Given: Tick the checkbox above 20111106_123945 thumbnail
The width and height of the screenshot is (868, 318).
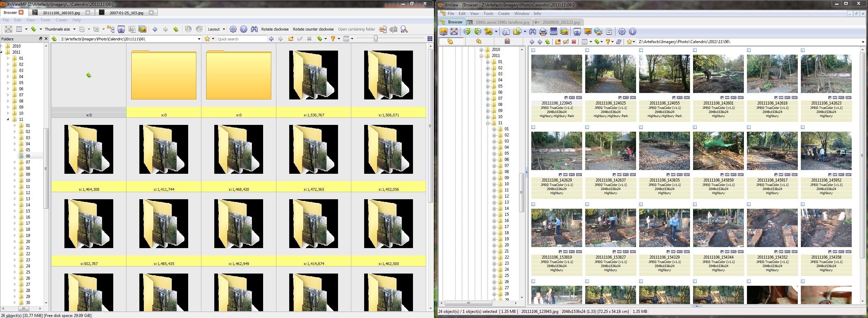Looking at the screenshot, I should [533, 50].
